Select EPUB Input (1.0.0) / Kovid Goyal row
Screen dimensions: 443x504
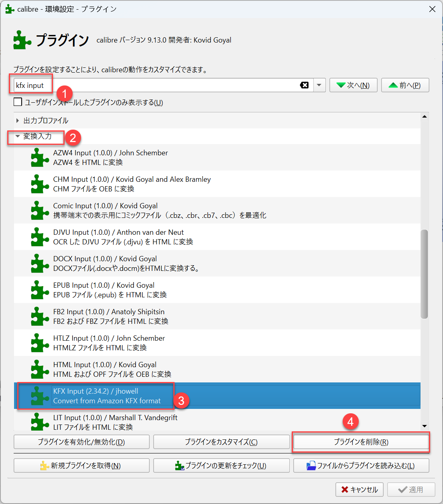[217, 290]
